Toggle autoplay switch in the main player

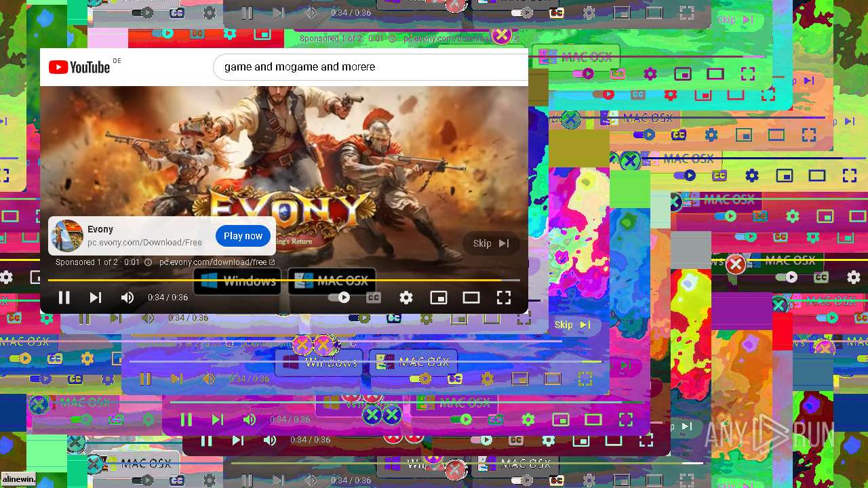339,297
